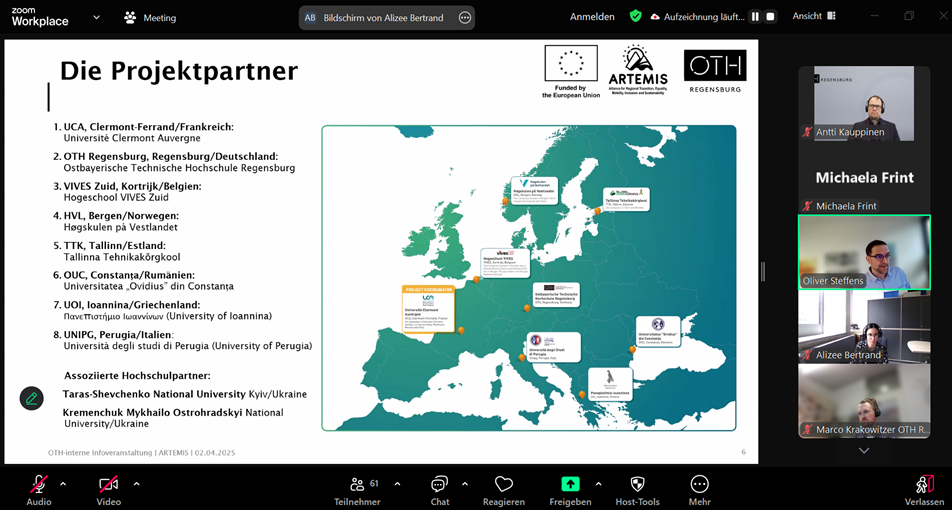Click Tallinna Tehnikakõrgkool map card
Image resolution: width=952 pixels, height=510 pixels.
coord(626,199)
